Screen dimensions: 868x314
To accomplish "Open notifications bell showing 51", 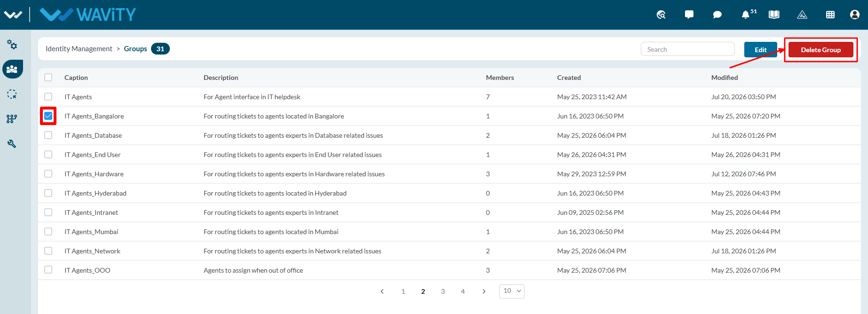I will (746, 15).
